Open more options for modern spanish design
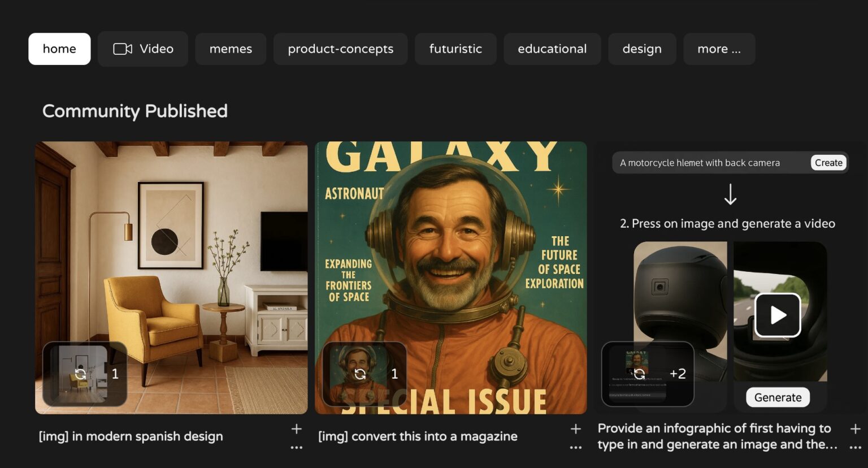 pos(296,448)
